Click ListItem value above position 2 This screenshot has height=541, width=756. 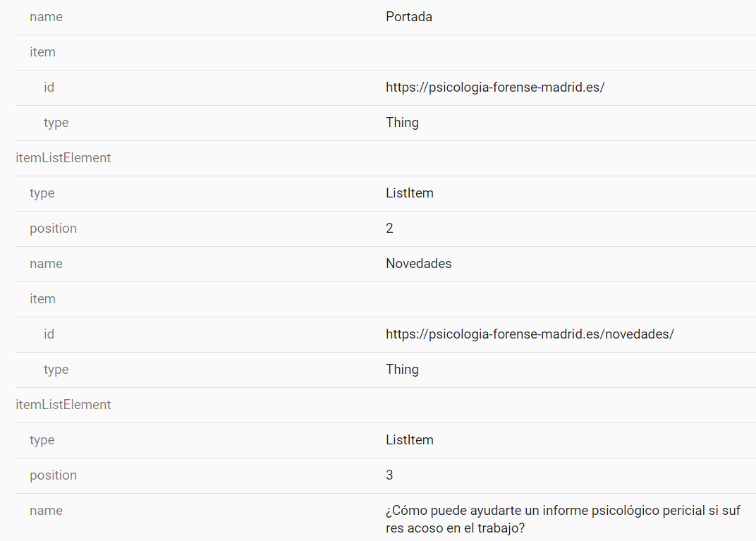point(409,193)
